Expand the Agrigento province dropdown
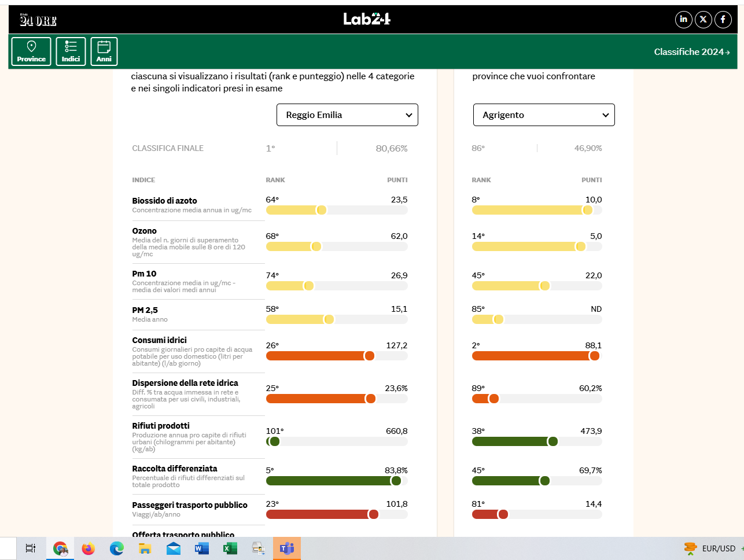This screenshot has width=744, height=560. click(544, 115)
